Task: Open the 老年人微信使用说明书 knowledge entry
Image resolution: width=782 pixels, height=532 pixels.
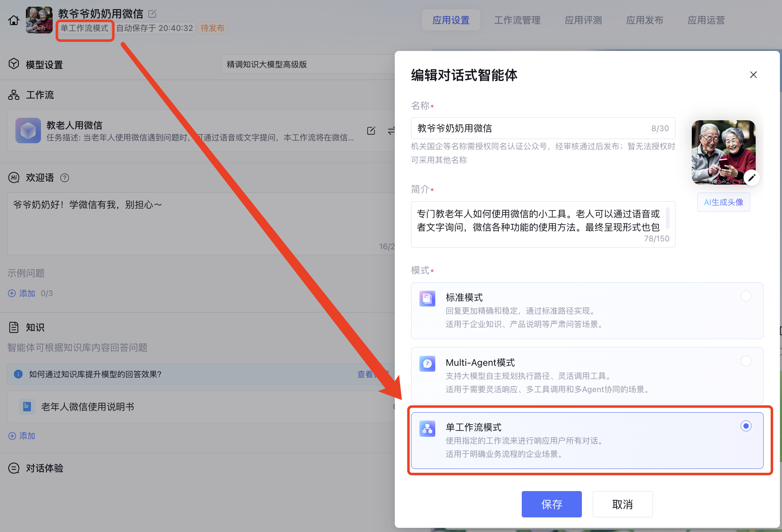Action: [x=201, y=407]
